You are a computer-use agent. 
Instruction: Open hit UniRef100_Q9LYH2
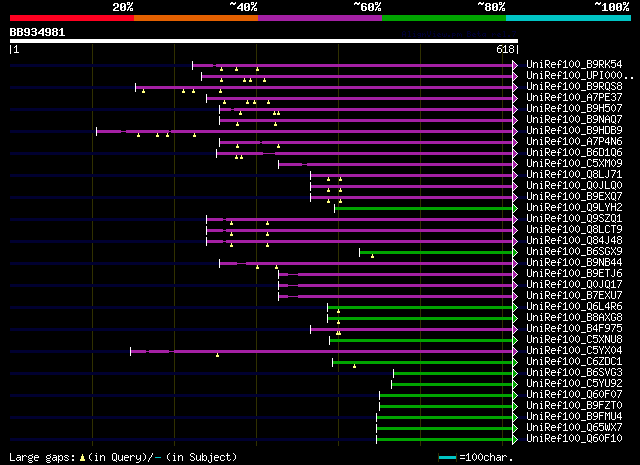(574, 208)
